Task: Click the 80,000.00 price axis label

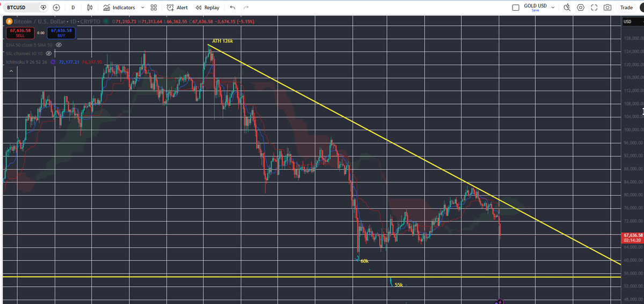Action: pos(634,195)
